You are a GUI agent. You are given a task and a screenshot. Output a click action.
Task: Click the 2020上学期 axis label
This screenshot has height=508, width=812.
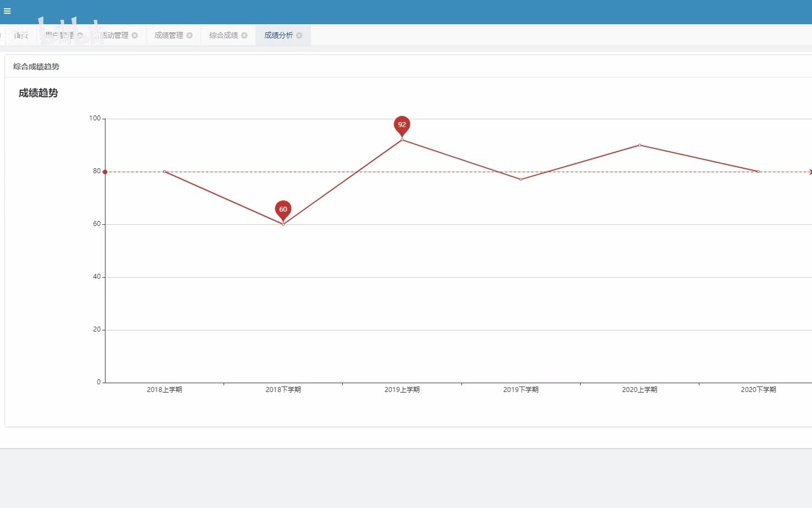click(x=639, y=390)
